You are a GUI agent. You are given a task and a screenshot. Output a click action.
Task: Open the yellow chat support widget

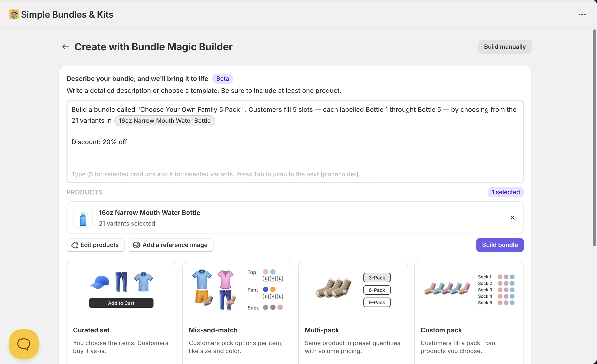(24, 344)
